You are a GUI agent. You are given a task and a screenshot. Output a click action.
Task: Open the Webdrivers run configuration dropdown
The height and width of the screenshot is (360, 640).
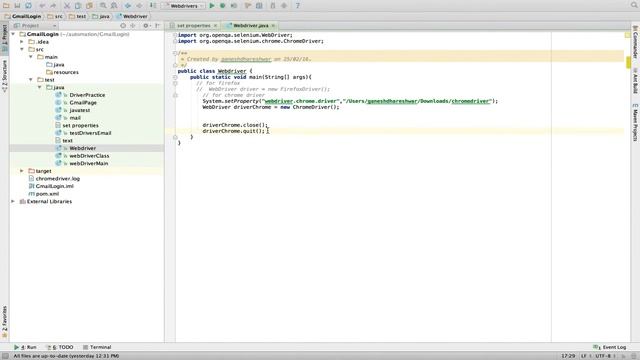[x=183, y=6]
